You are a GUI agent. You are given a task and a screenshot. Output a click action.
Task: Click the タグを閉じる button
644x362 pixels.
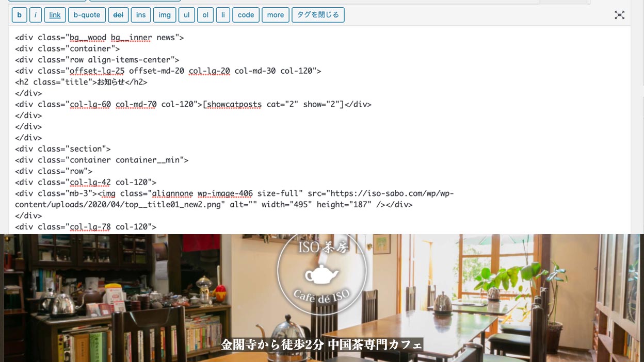point(318,15)
